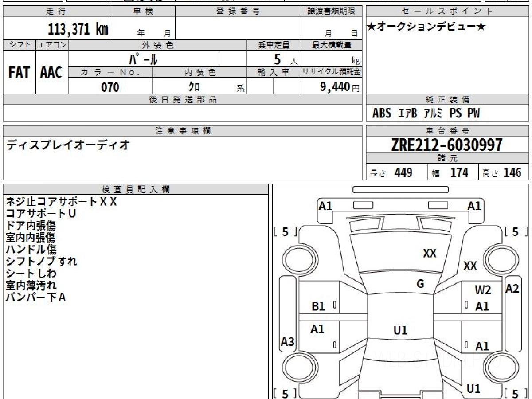532x399 pixels.
Task: Select the 乗車定員 header
Action: [x=274, y=45]
